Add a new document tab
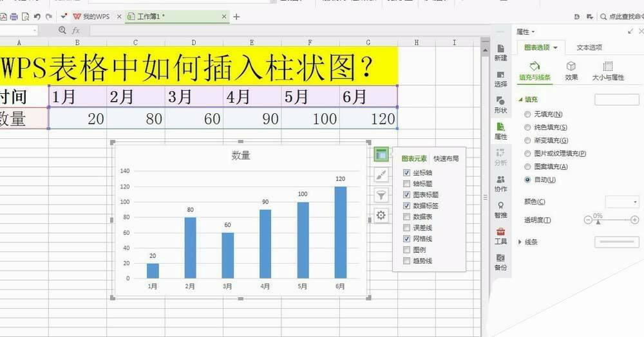Screen dimensions: 644x337 click(236, 17)
